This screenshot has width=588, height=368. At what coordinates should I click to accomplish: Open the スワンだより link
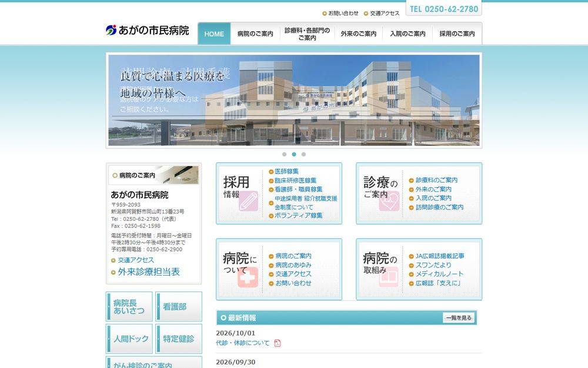coord(433,265)
